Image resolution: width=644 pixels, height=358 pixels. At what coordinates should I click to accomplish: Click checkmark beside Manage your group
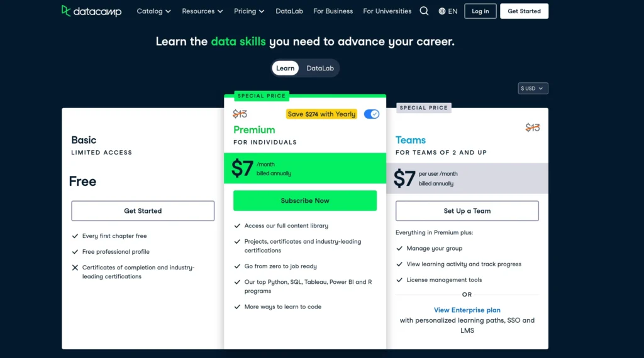coord(399,248)
